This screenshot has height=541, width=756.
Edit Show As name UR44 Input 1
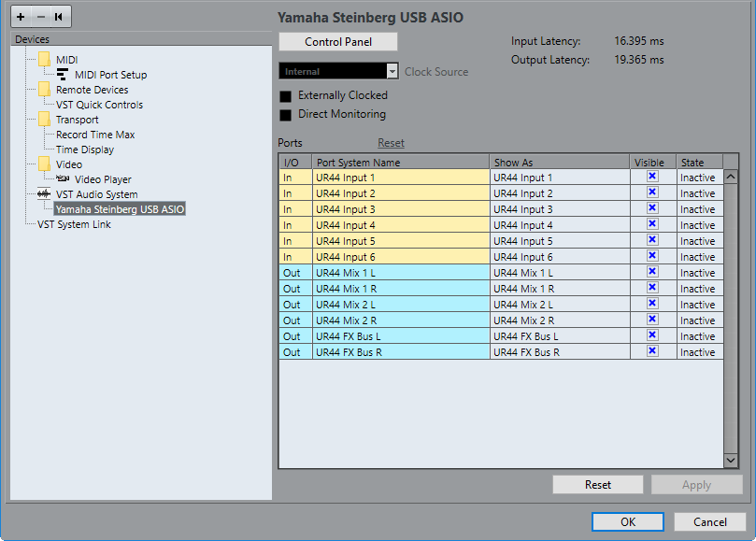[x=560, y=178]
